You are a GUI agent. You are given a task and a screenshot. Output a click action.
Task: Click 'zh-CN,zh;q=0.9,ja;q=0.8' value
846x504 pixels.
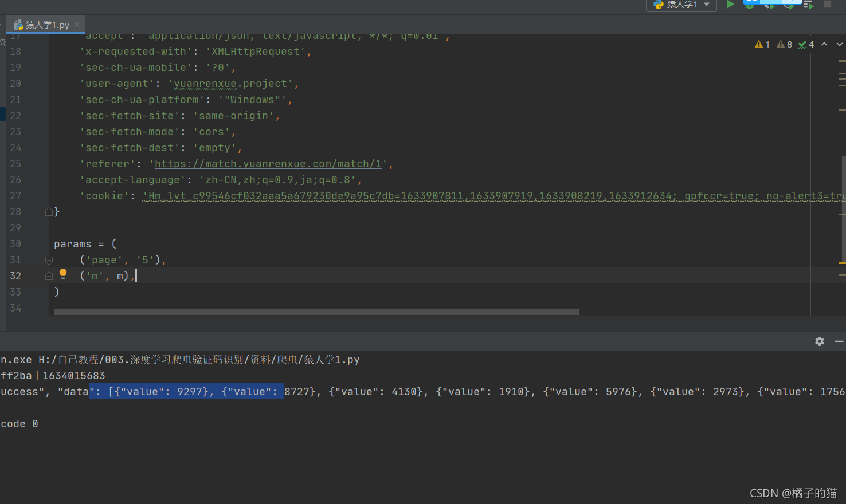[x=277, y=180]
